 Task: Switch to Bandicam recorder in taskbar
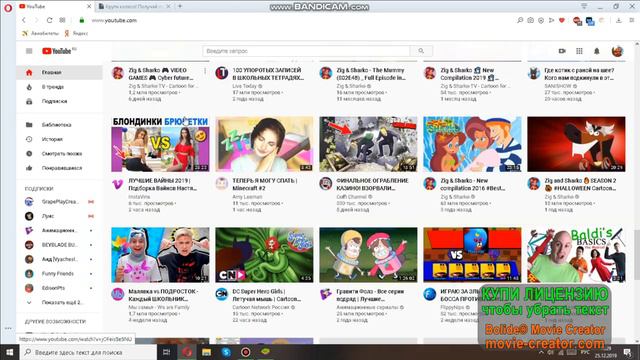click(x=246, y=352)
